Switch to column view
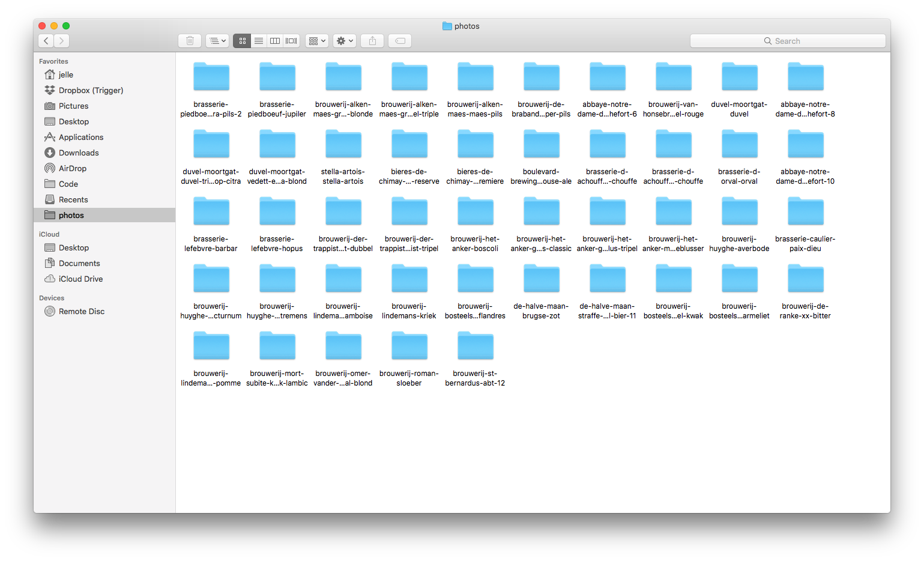 (x=275, y=41)
